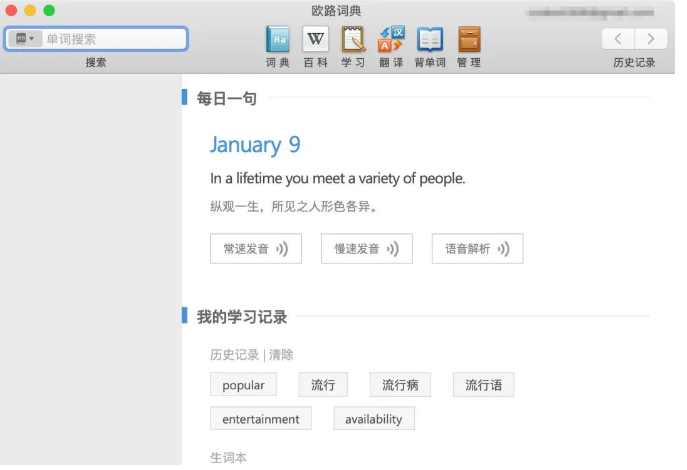Play 语音解析 voice analysis
687x470 pixels.
pyautogui.click(x=477, y=249)
